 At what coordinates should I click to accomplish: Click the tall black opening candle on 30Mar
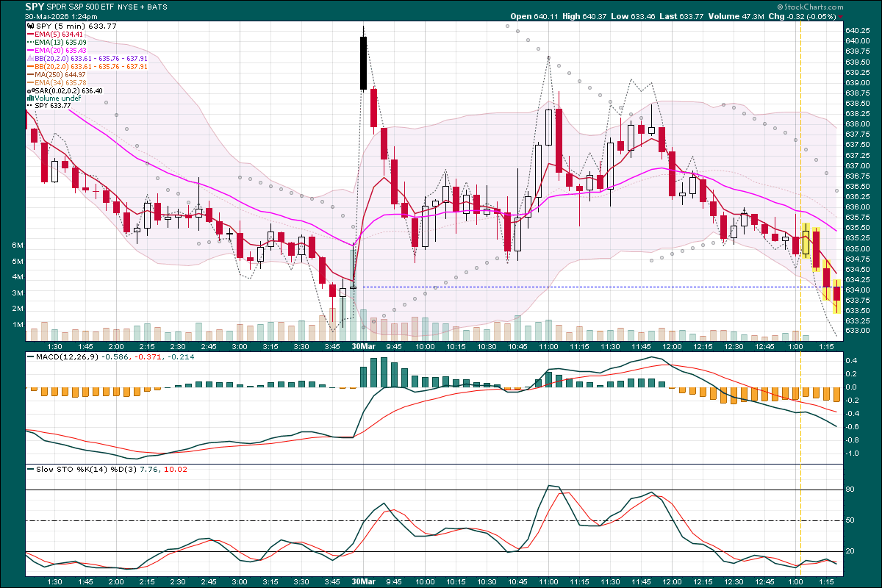point(363,62)
